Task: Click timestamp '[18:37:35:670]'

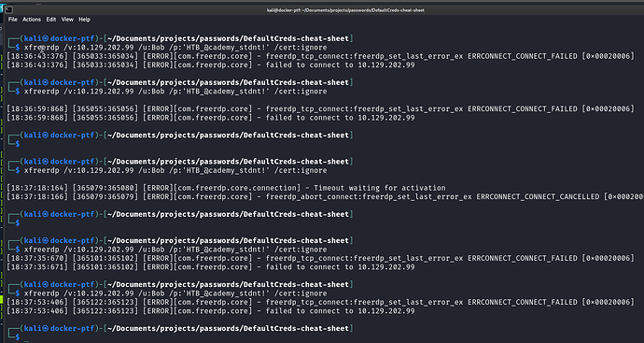Action: tap(37, 258)
